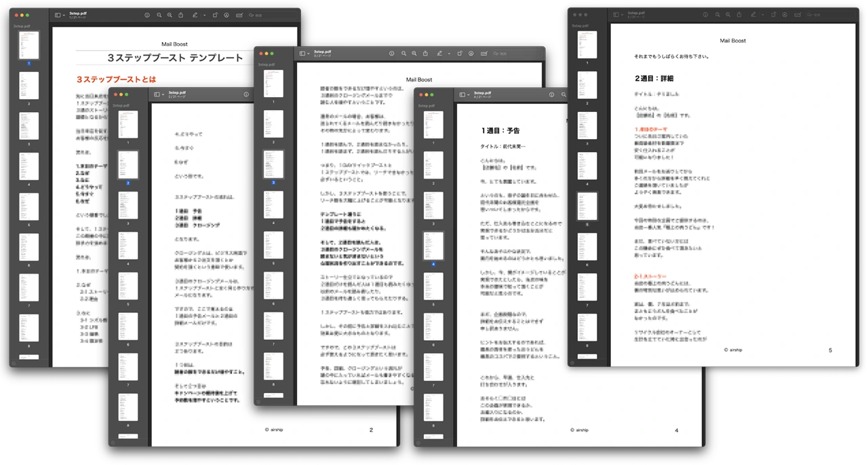Zoom out in the page 3/21 window
The image size is (868, 465).
pyautogui.click(x=403, y=53)
